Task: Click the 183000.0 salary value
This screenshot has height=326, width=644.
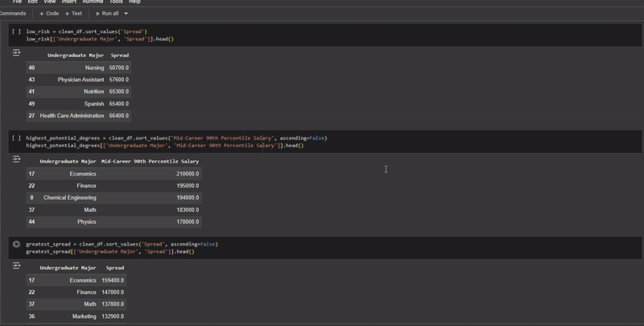Action: pos(188,210)
